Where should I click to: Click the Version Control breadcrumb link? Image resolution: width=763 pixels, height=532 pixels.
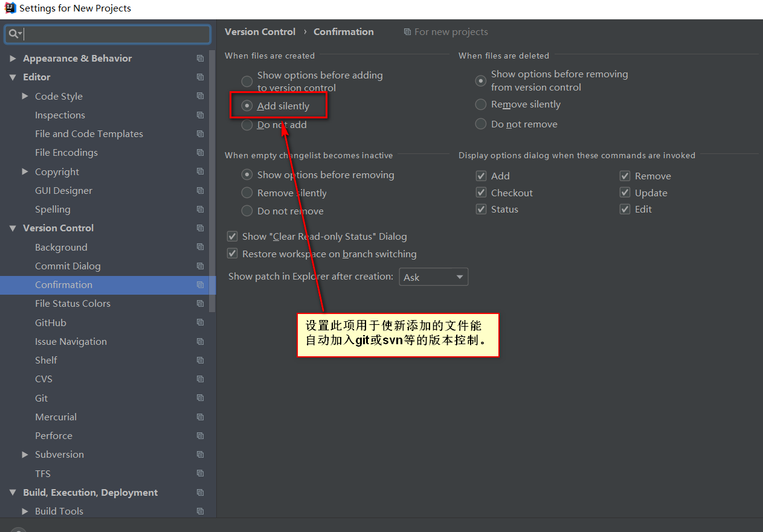click(x=260, y=31)
